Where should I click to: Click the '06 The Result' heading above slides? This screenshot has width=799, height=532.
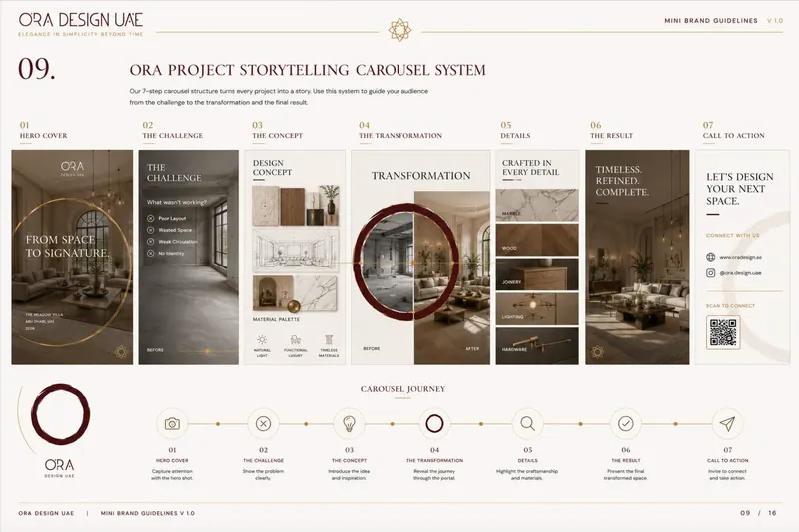click(x=611, y=131)
